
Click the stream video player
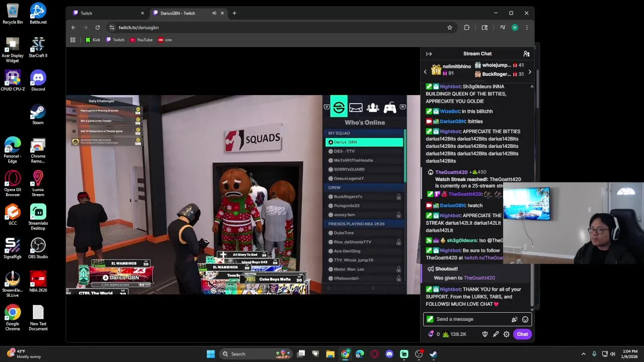pos(243,195)
